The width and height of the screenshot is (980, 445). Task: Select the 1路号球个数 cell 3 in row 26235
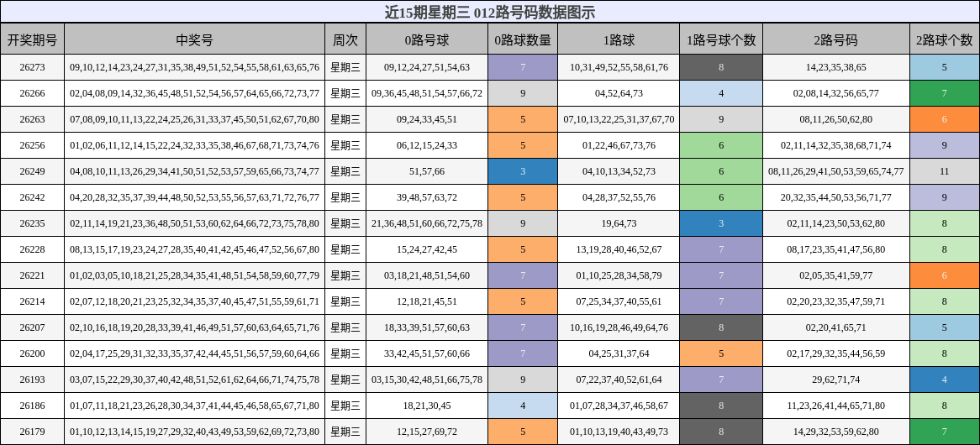click(721, 223)
